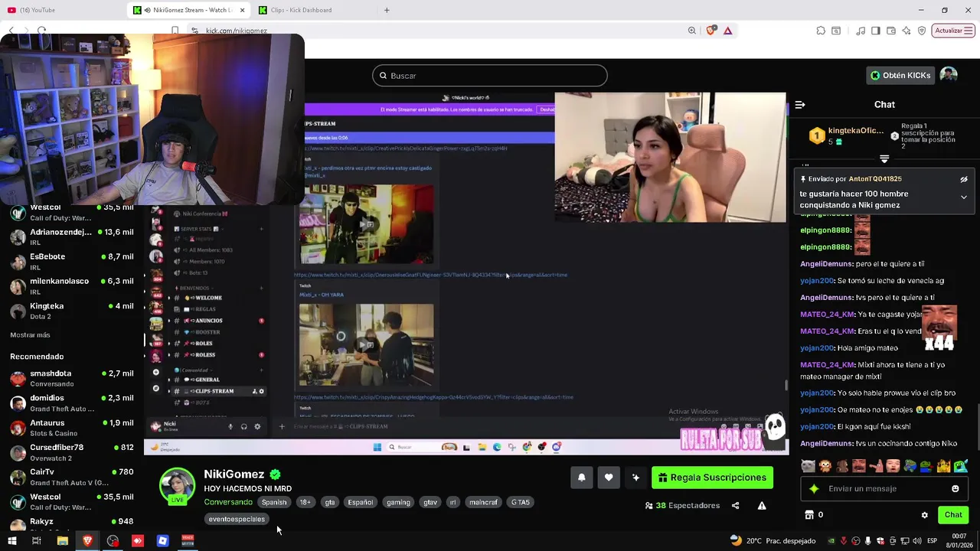Open the weather widget showing 20°C
Viewport: 980px width, 551px height.
[773, 541]
